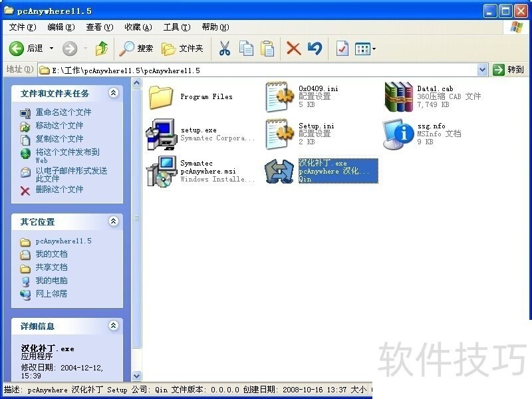Screen dimensions: 532x399
Task: Select the ssg.nfo info icon
Action: point(397,135)
